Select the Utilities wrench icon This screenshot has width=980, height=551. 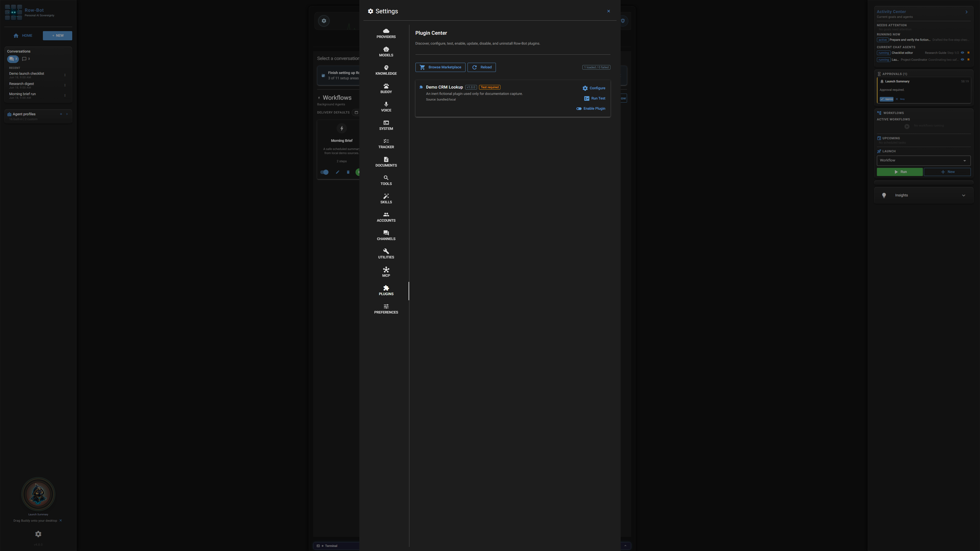pos(386,251)
